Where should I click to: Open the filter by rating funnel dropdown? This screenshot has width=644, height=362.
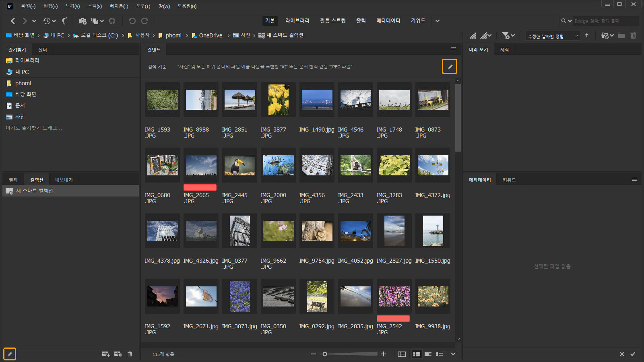coord(508,35)
